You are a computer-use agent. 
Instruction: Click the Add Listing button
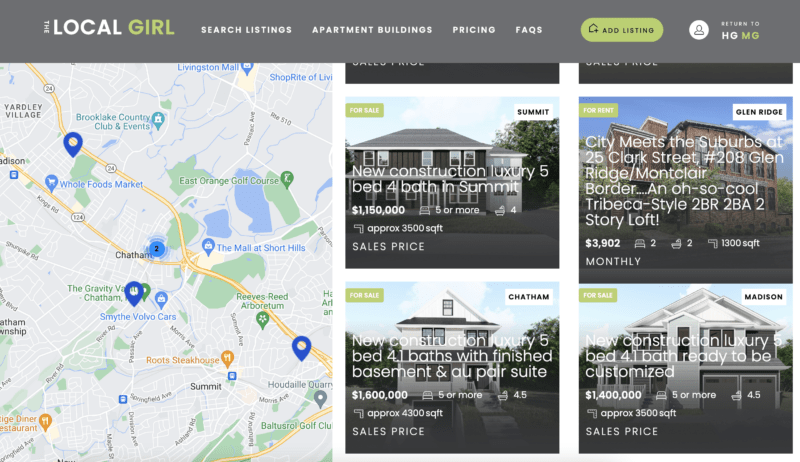click(622, 30)
